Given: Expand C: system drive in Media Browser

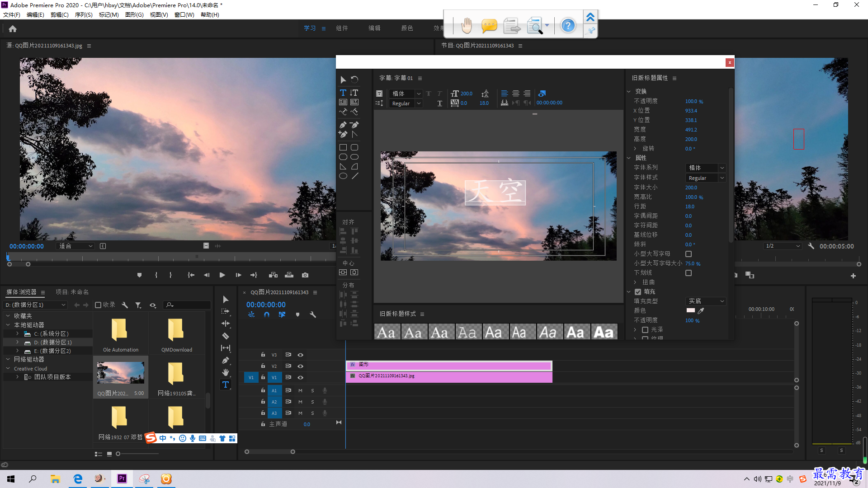Looking at the screenshot, I should coord(17,333).
